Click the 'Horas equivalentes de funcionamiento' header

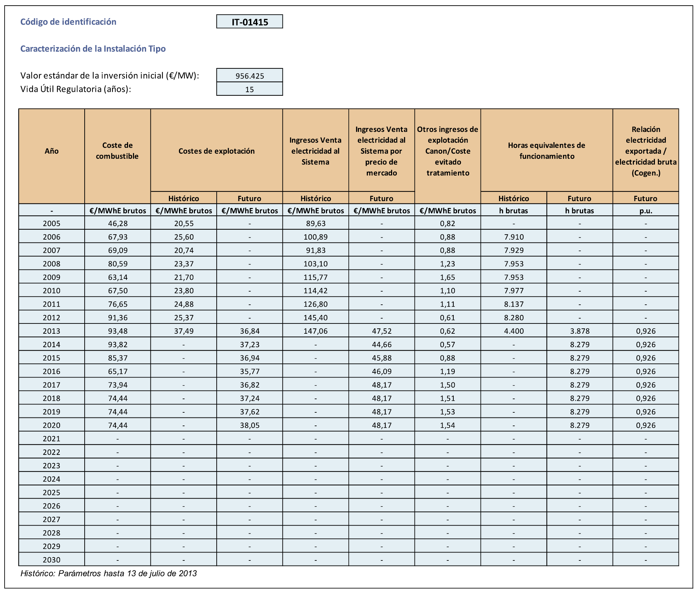546,151
